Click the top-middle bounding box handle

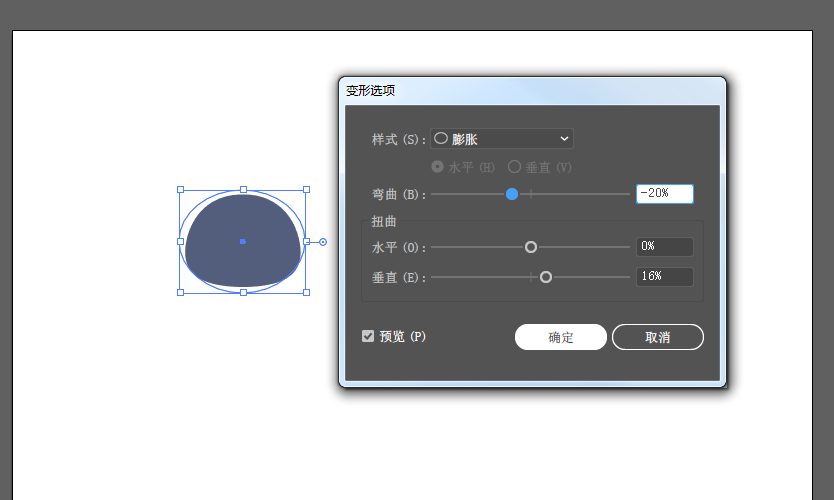click(x=243, y=189)
